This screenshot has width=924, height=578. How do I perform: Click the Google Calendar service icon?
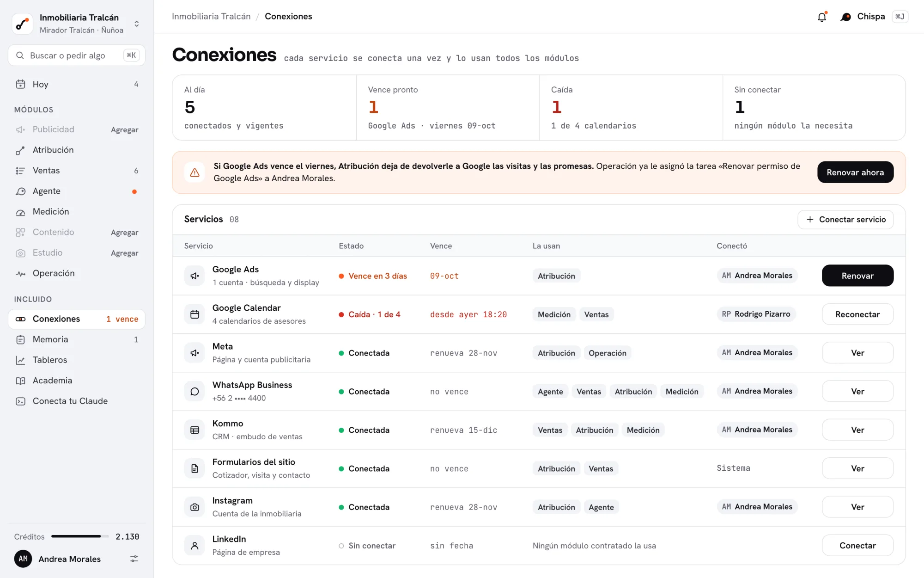tap(195, 314)
